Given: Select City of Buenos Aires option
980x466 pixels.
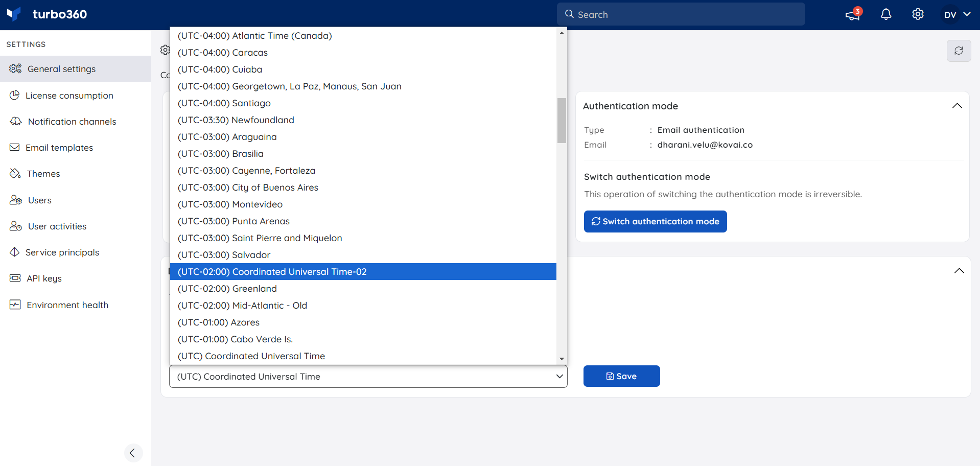Looking at the screenshot, I should click(x=363, y=188).
